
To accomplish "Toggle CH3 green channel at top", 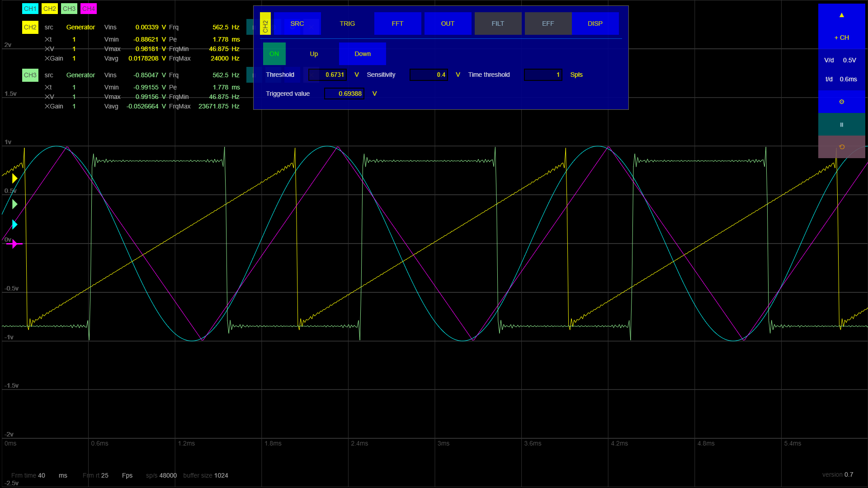I will click(69, 9).
